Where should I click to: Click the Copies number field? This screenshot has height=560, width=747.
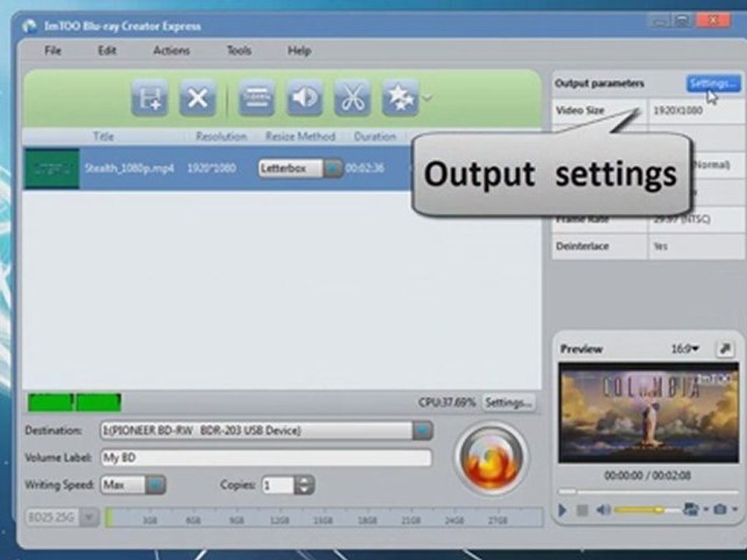point(279,485)
